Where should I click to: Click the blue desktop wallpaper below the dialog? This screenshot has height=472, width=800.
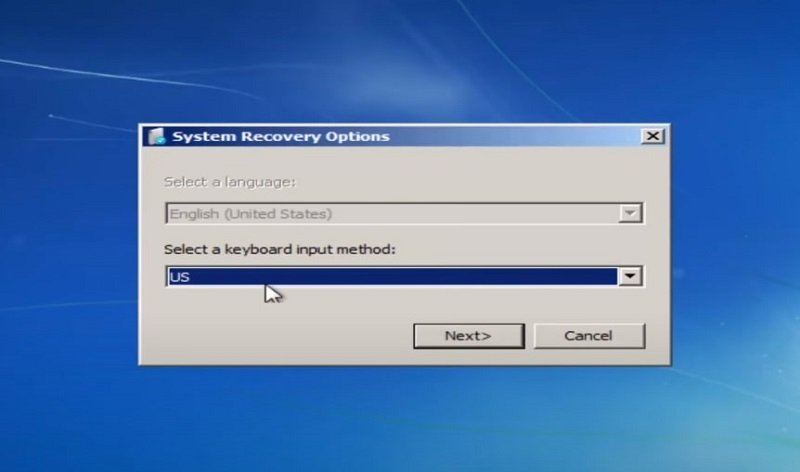(400, 420)
